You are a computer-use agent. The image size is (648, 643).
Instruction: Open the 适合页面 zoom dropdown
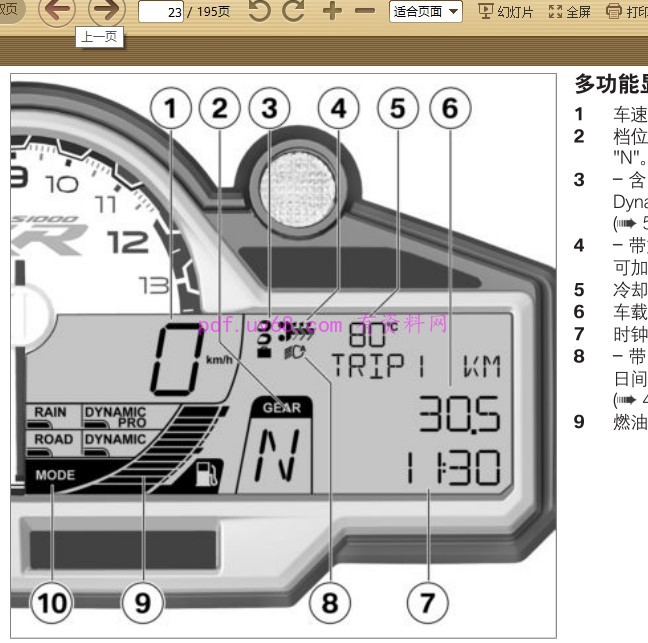click(427, 12)
